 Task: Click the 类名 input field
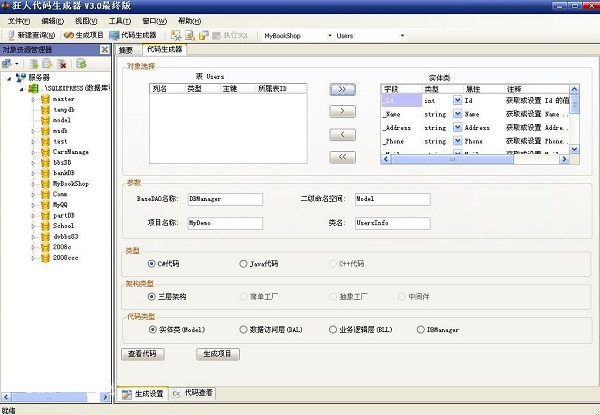pyautogui.click(x=391, y=222)
